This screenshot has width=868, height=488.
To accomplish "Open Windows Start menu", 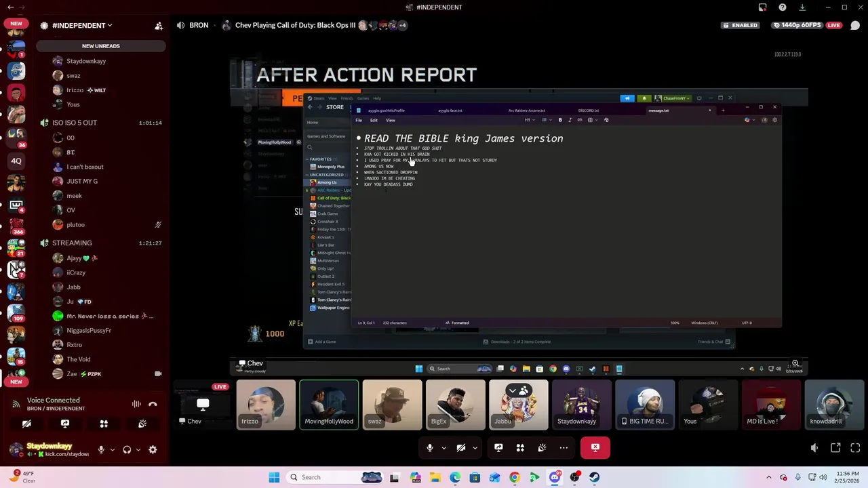I will click(274, 477).
